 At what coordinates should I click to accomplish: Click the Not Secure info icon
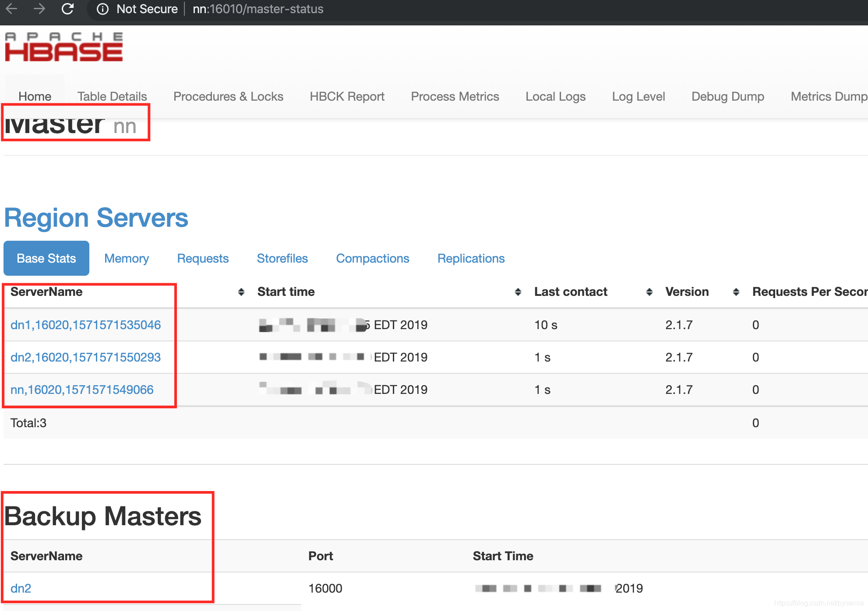(102, 9)
